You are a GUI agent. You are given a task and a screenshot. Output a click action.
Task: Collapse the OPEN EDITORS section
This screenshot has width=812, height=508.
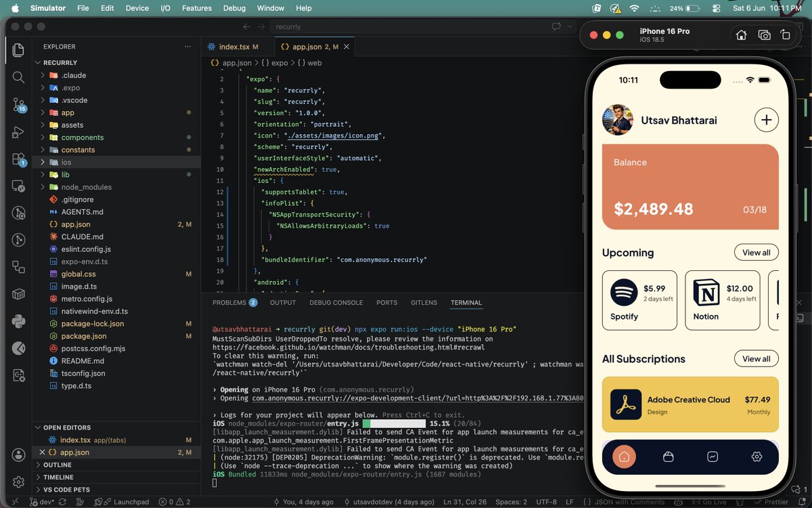[66, 427]
